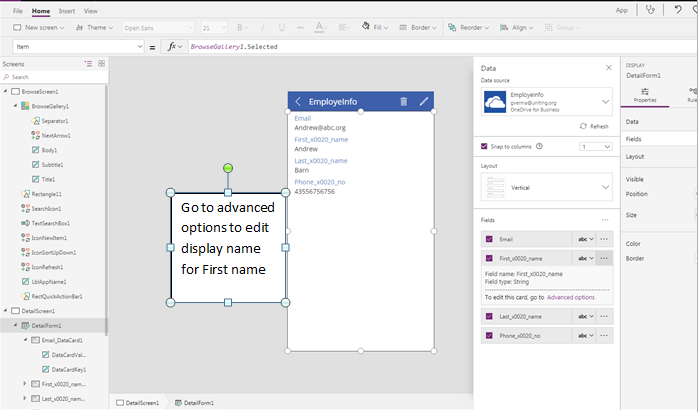Switch tree view to thumbnail grid view
Screen dimensions: 698x412
[x=101, y=63]
